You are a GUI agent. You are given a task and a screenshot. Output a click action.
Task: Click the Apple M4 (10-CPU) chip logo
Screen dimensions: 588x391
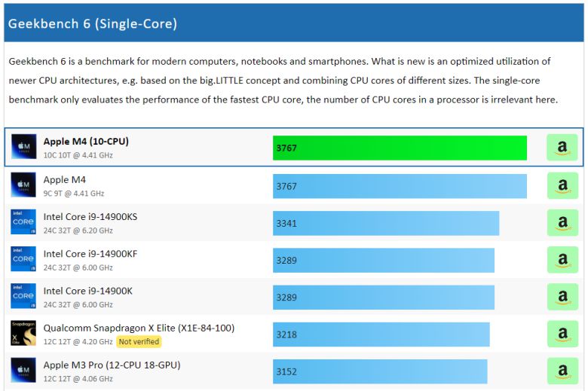click(x=23, y=147)
